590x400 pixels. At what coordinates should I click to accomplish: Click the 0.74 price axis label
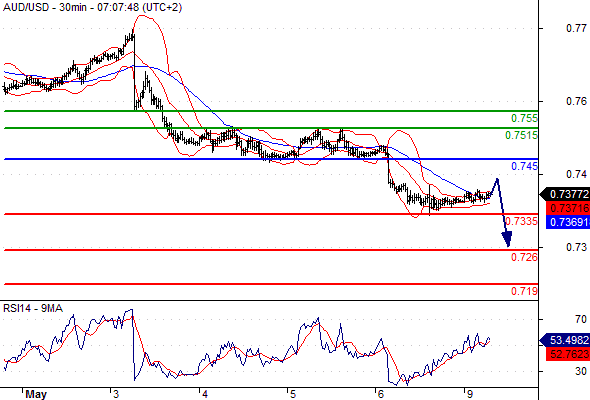576,174
